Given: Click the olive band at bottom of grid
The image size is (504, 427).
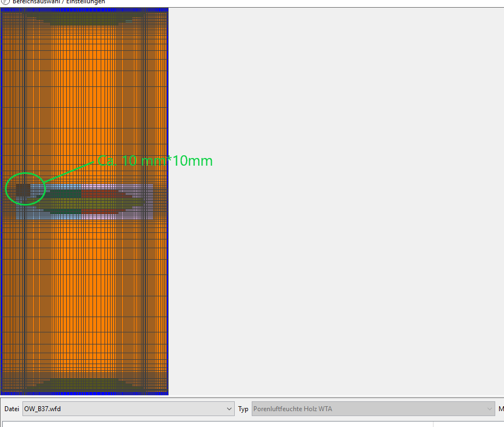Looking at the screenshot, I should click(82, 384).
